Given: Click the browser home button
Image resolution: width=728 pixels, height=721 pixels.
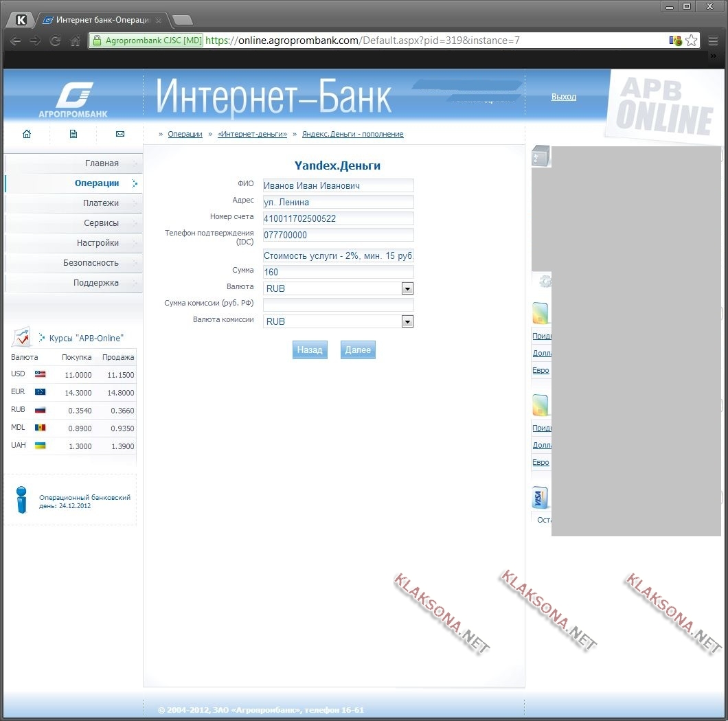Looking at the screenshot, I should coord(76,41).
